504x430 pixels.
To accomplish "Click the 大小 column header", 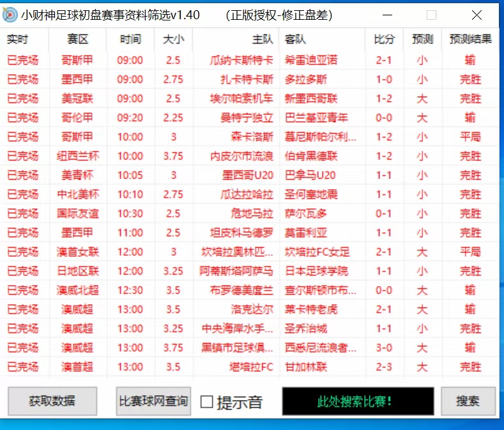I will click(174, 39).
